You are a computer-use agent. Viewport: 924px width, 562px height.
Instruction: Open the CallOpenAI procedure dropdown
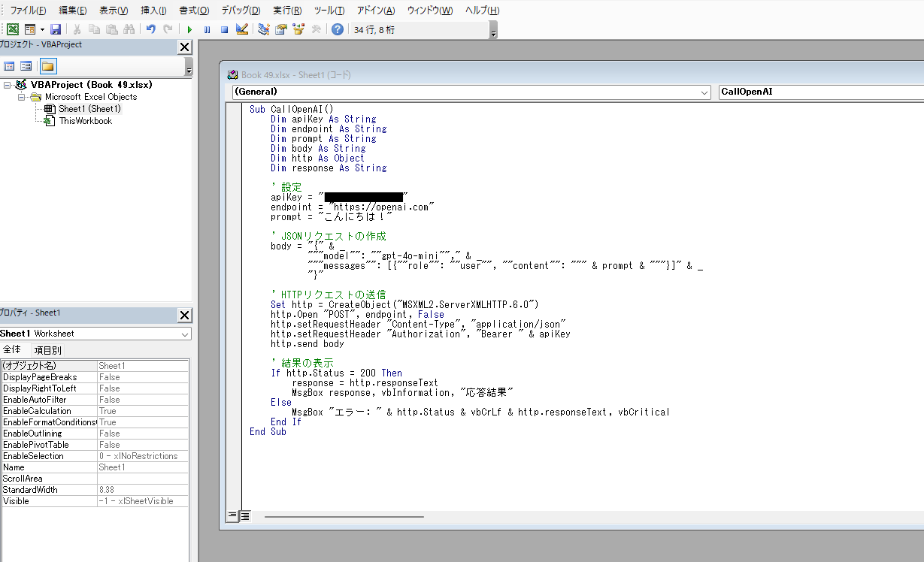tap(821, 92)
